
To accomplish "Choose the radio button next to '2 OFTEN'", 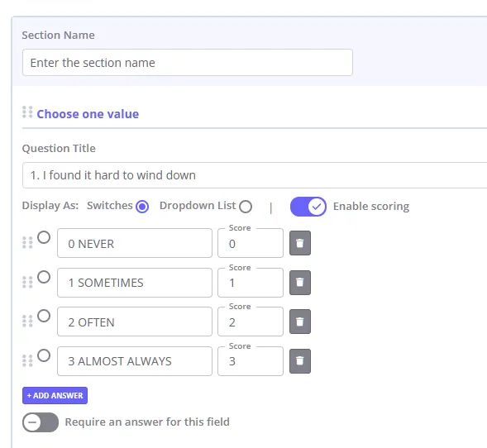I will (x=44, y=316).
